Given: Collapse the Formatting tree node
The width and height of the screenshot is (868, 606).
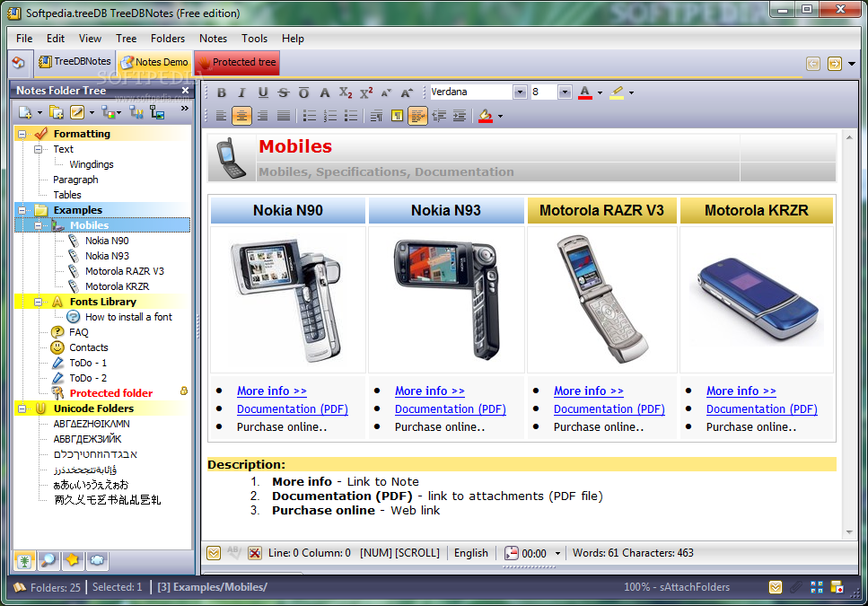Looking at the screenshot, I should pos(22,134).
